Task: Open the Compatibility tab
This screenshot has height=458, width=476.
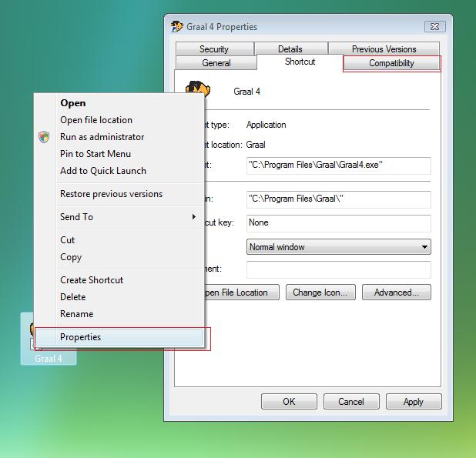Action: (x=391, y=63)
